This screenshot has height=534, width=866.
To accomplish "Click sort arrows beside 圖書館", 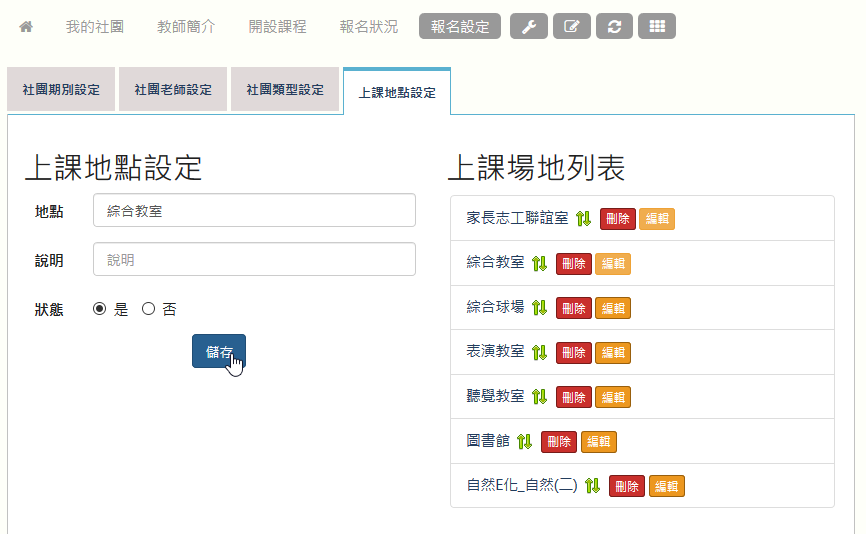I will (525, 442).
